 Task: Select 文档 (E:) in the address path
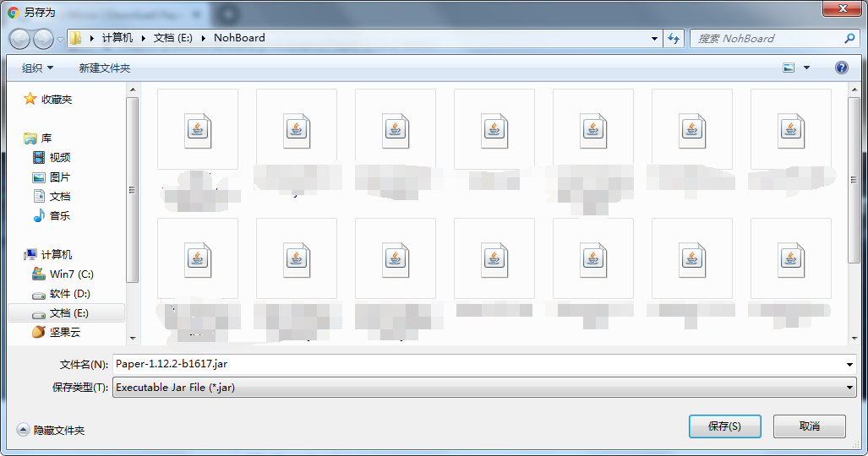(x=172, y=38)
